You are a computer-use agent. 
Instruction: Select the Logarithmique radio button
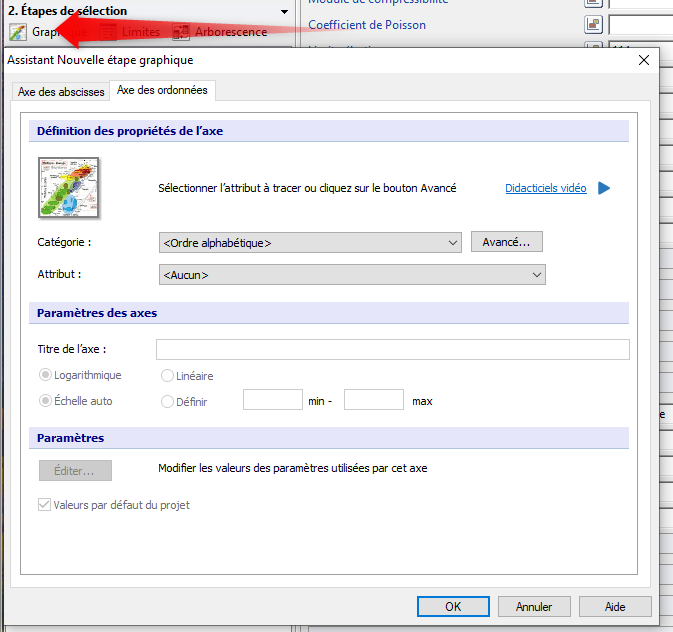[45, 376]
